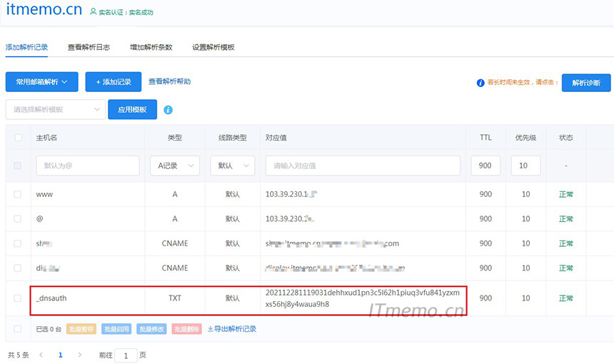
Task: Tick the checkbox in the new record input row
Action: 18,166
